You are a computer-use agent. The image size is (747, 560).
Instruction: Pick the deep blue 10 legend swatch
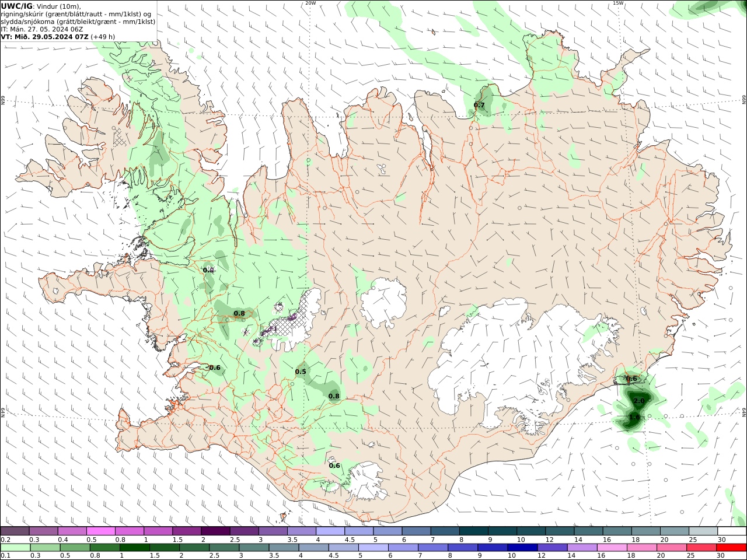point(522,547)
